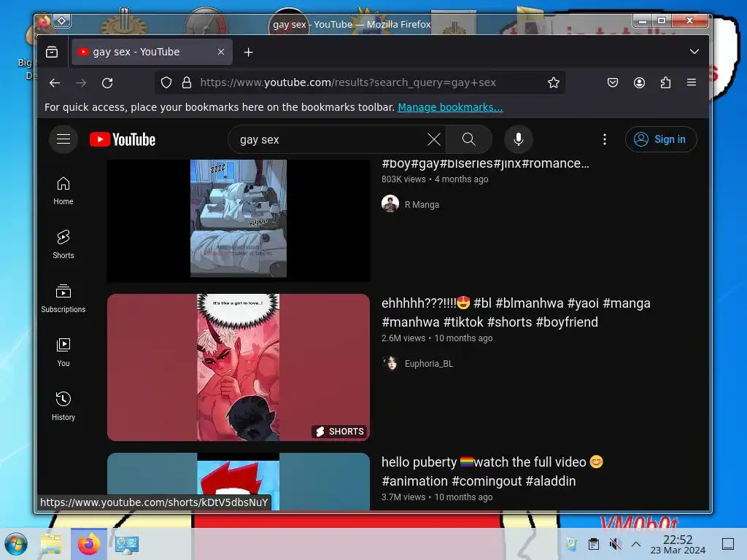The image size is (747, 560).
Task: Open the ehhhhh???!!!! #bl video title
Action: [516, 312]
